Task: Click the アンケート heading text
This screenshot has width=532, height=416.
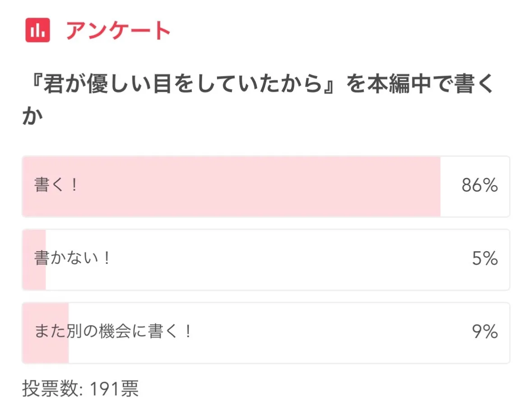Action: [x=118, y=31]
